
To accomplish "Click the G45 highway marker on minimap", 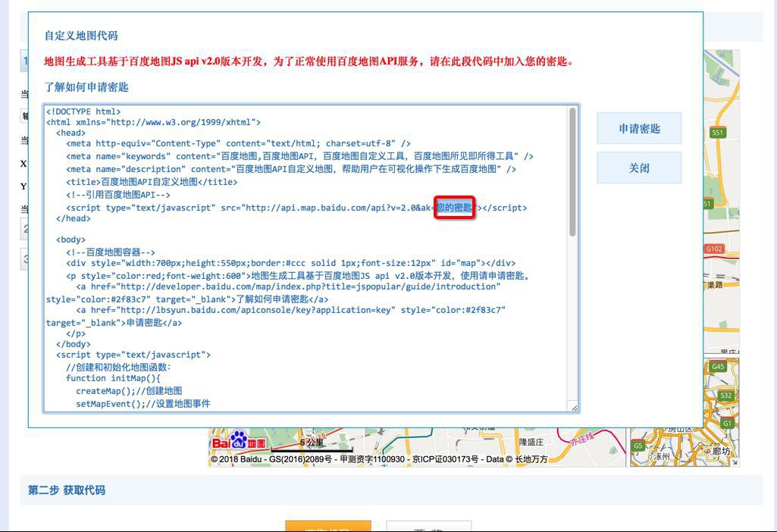I will [x=718, y=367].
